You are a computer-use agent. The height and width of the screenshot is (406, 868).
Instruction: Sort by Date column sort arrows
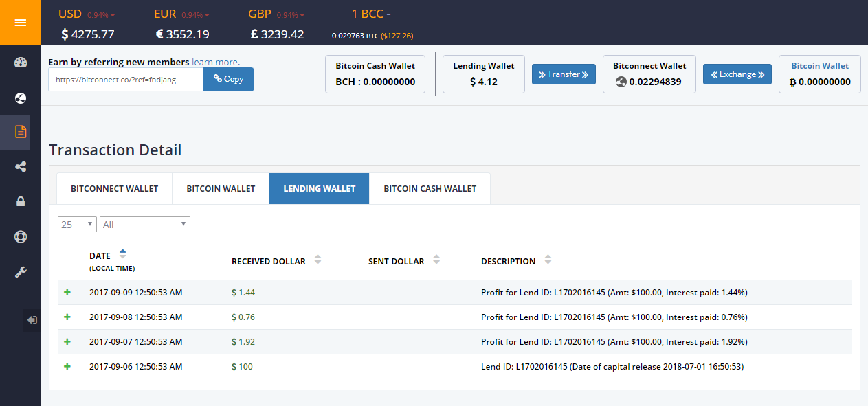pyautogui.click(x=123, y=253)
